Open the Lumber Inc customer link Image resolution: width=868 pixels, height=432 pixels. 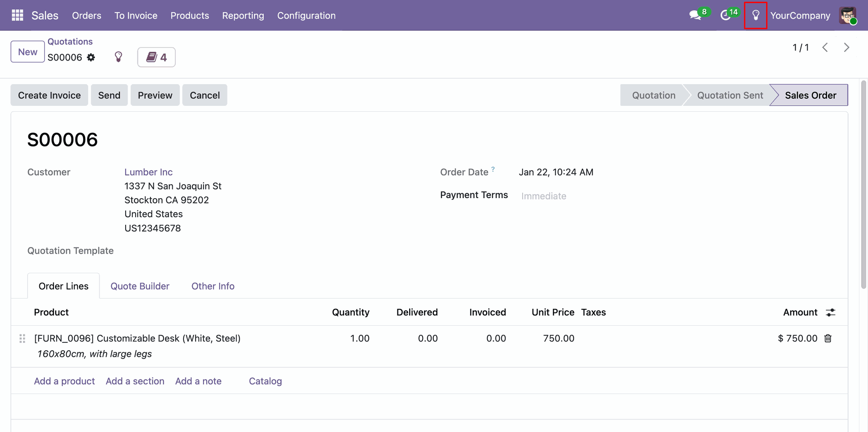click(x=148, y=172)
